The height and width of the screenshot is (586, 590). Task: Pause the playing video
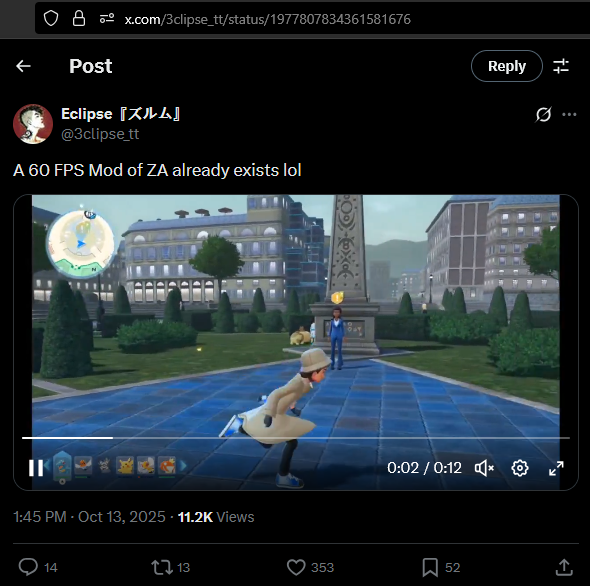36,468
